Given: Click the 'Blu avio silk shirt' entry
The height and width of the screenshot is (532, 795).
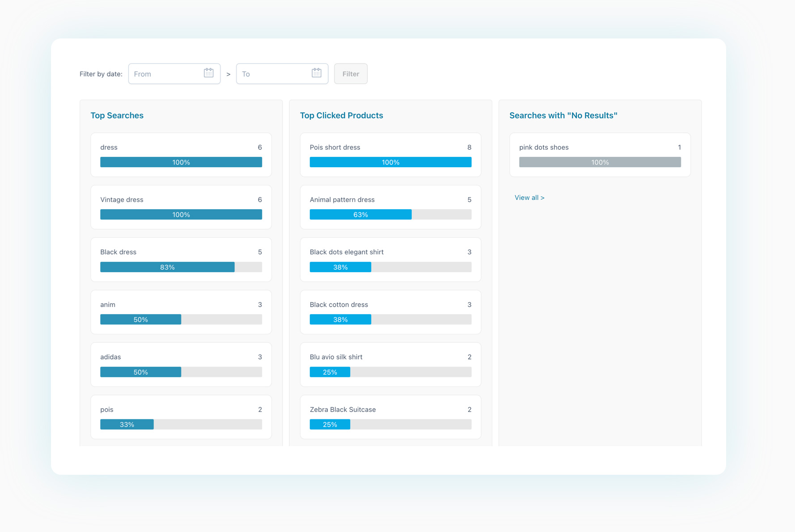Looking at the screenshot, I should click(390, 364).
